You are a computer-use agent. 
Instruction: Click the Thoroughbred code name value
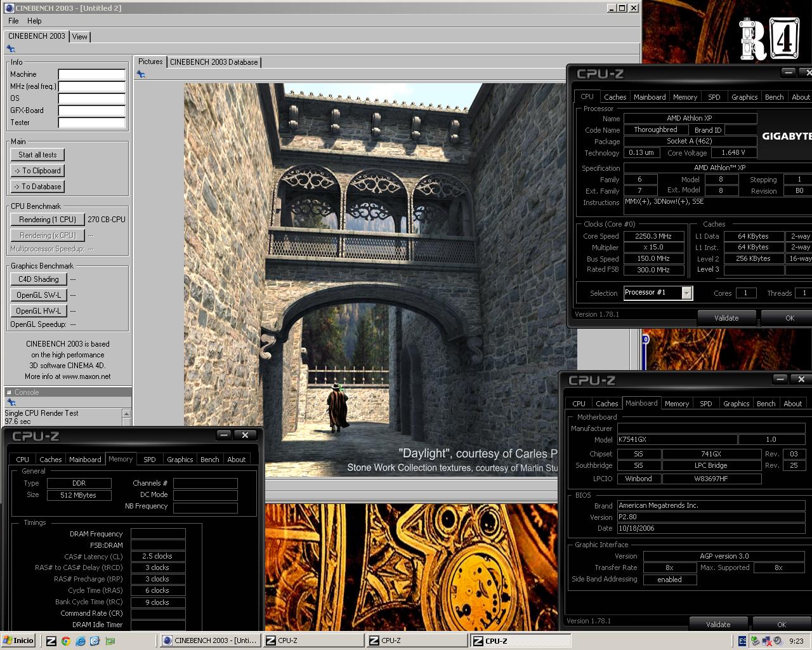[655, 129]
